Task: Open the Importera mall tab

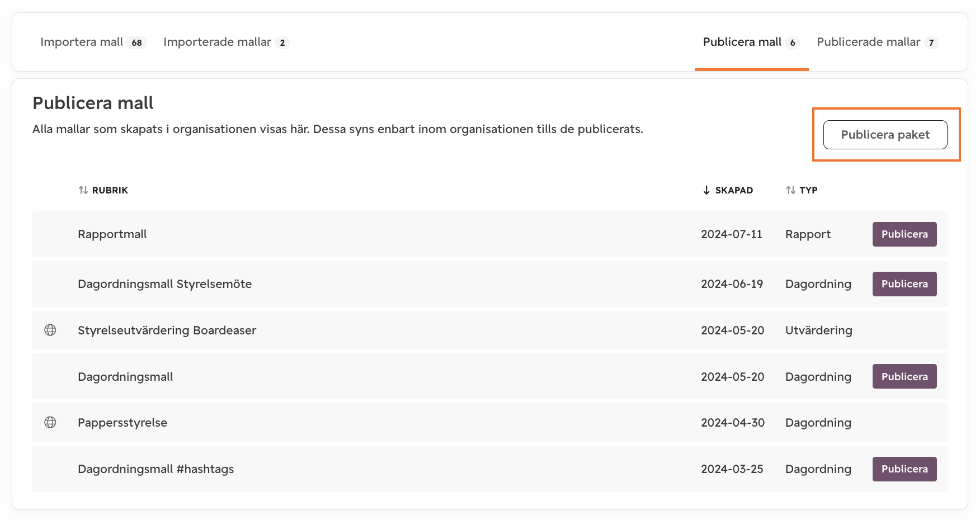Action: pos(93,42)
